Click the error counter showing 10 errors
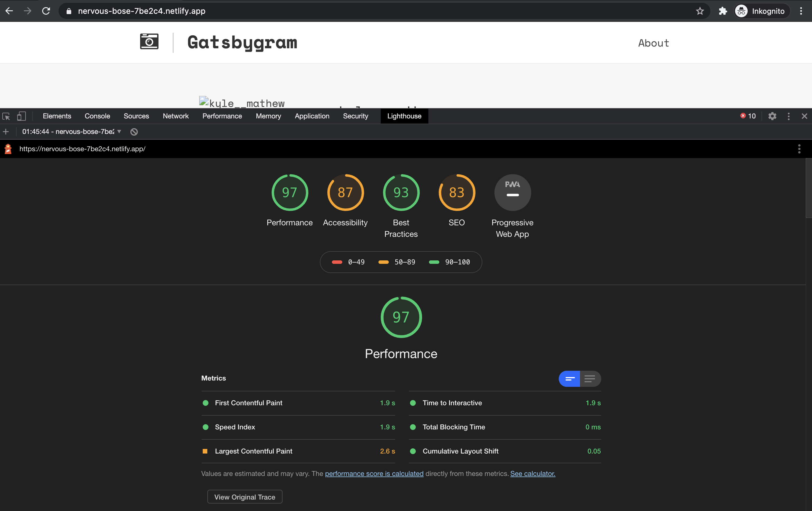This screenshot has height=511, width=812. pyautogui.click(x=748, y=116)
